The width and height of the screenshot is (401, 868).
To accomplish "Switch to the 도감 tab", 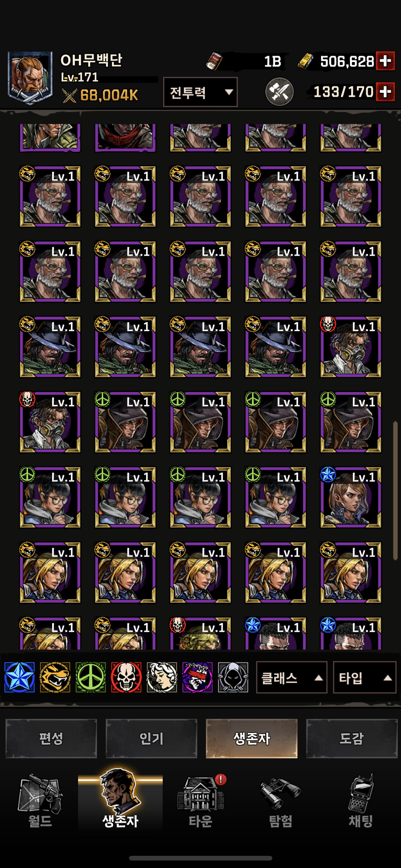I will pyautogui.click(x=352, y=738).
